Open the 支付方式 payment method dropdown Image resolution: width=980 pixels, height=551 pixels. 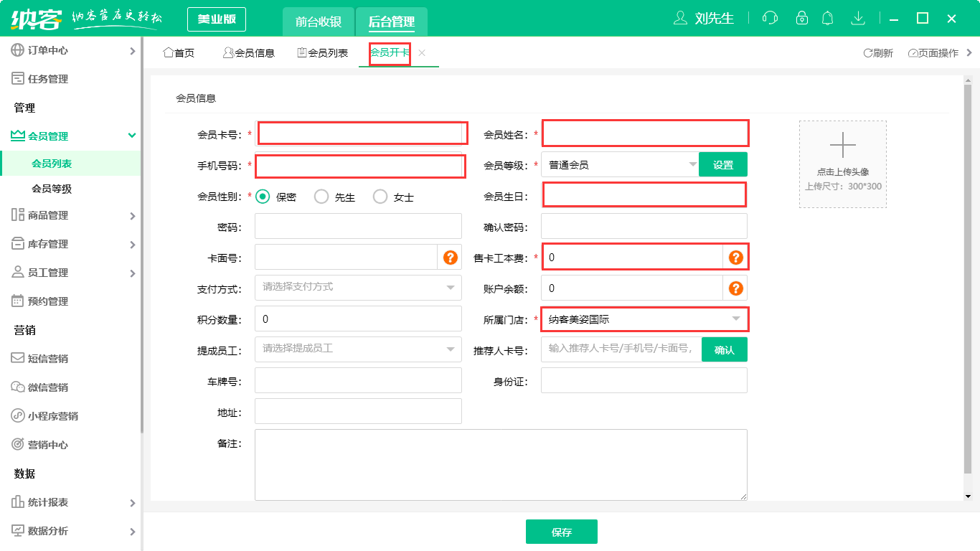point(358,288)
